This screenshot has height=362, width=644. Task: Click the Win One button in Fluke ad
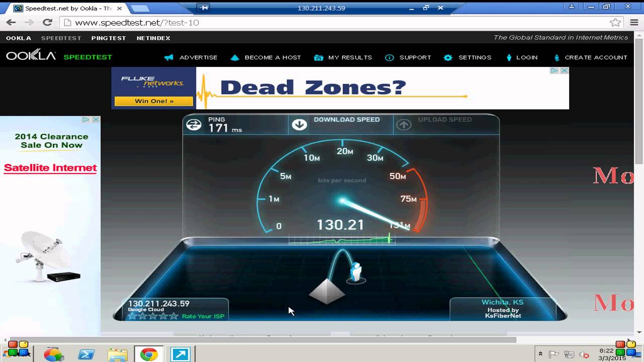tap(153, 101)
